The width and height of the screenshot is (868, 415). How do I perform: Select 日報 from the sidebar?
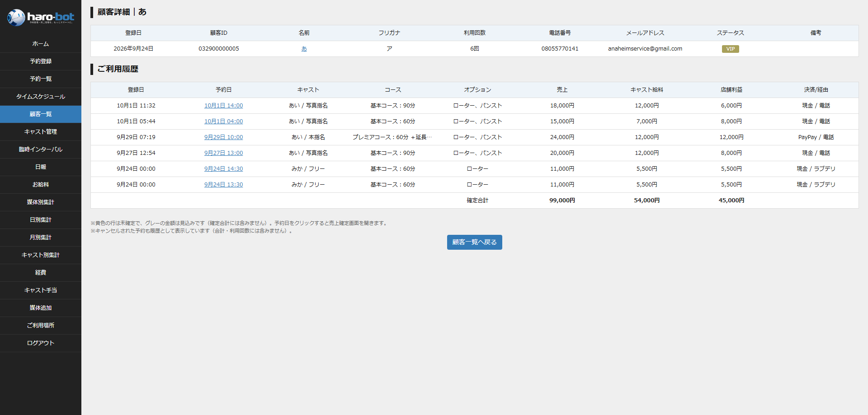tap(41, 167)
